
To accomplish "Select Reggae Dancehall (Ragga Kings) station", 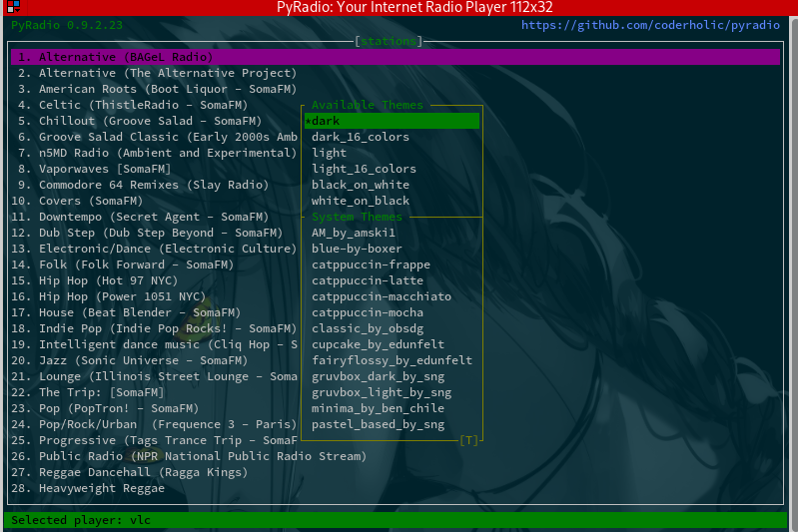I will pyautogui.click(x=130, y=472).
